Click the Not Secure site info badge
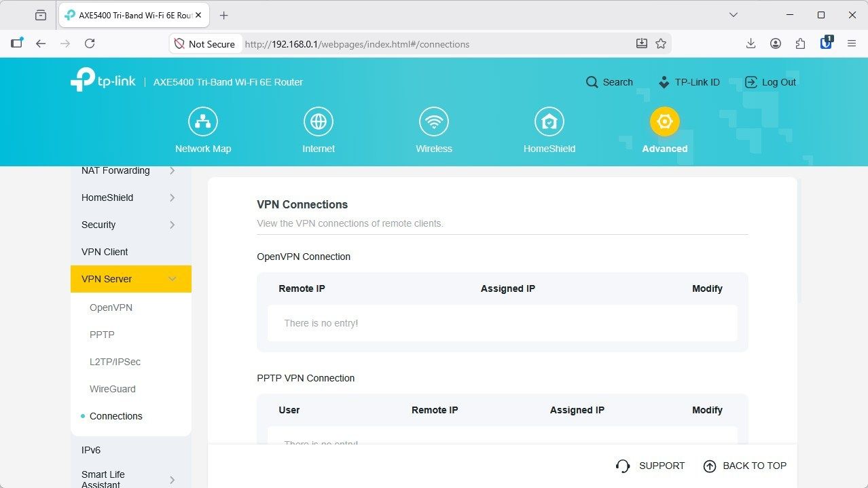868x488 pixels. click(204, 43)
